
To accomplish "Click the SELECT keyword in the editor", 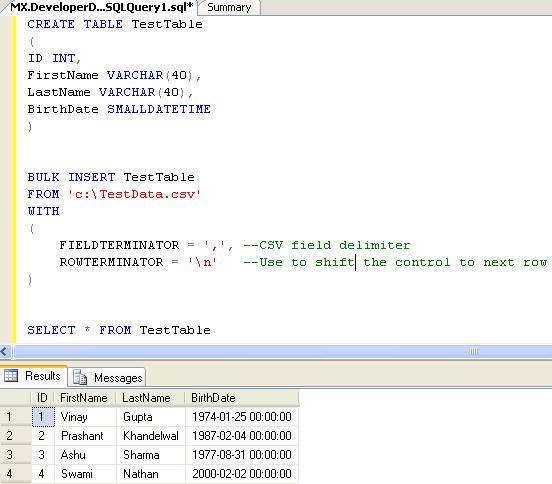I will (x=51, y=330).
